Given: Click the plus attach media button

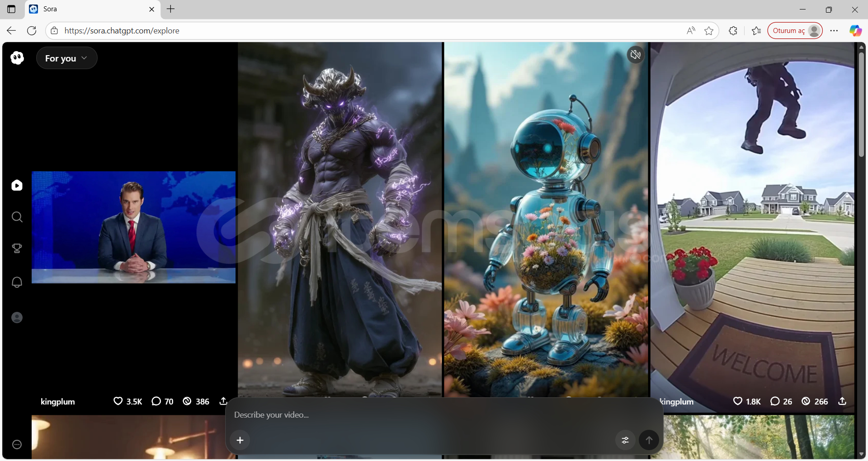Looking at the screenshot, I should tap(240, 440).
